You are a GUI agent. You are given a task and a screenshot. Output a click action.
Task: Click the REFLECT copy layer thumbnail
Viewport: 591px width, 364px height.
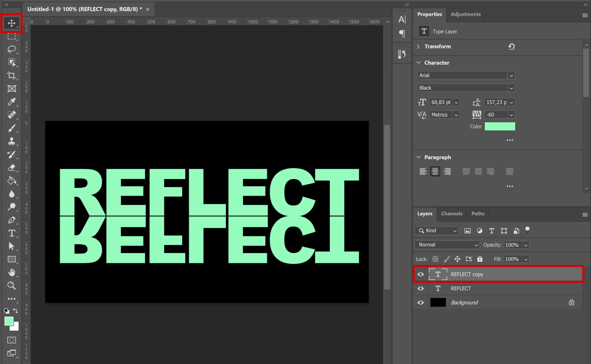pos(438,274)
